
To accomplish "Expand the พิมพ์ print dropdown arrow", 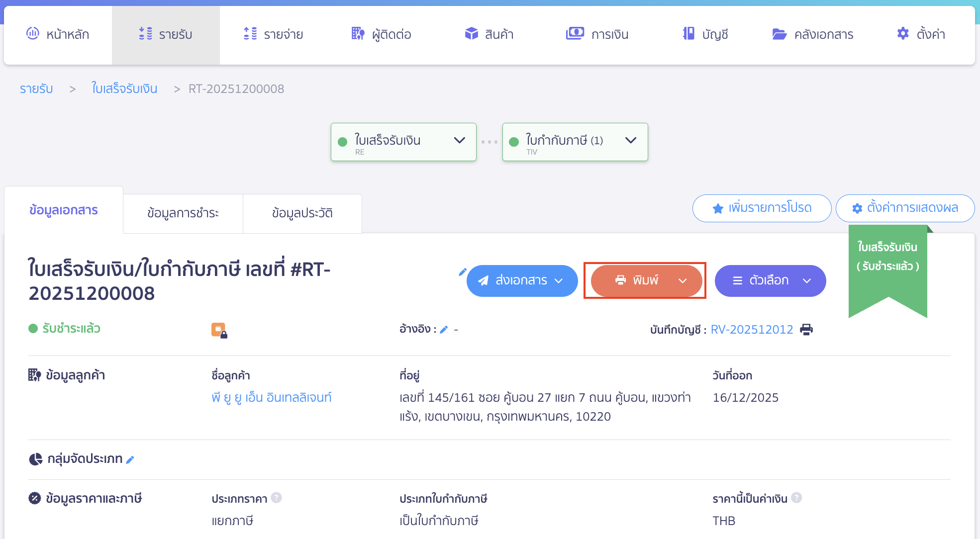I will (x=682, y=280).
